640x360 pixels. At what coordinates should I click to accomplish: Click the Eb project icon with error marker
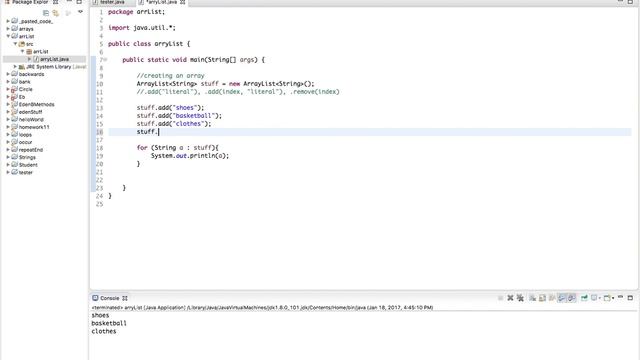[x=14, y=97]
